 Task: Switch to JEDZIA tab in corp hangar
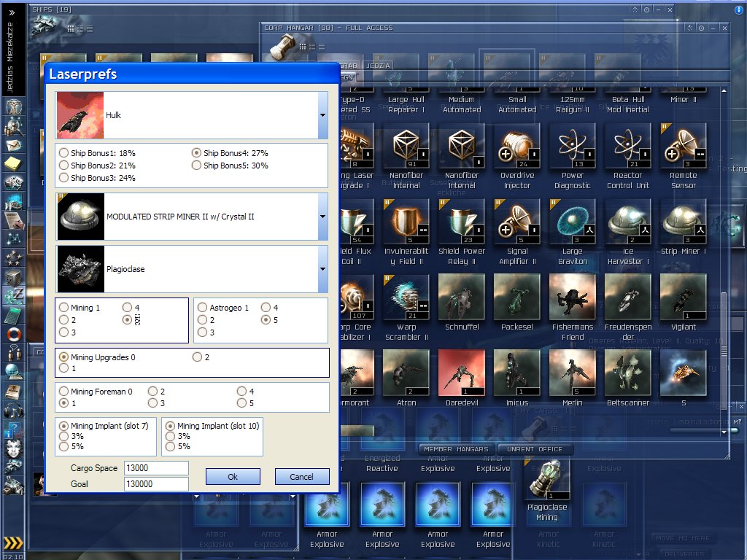click(378, 66)
